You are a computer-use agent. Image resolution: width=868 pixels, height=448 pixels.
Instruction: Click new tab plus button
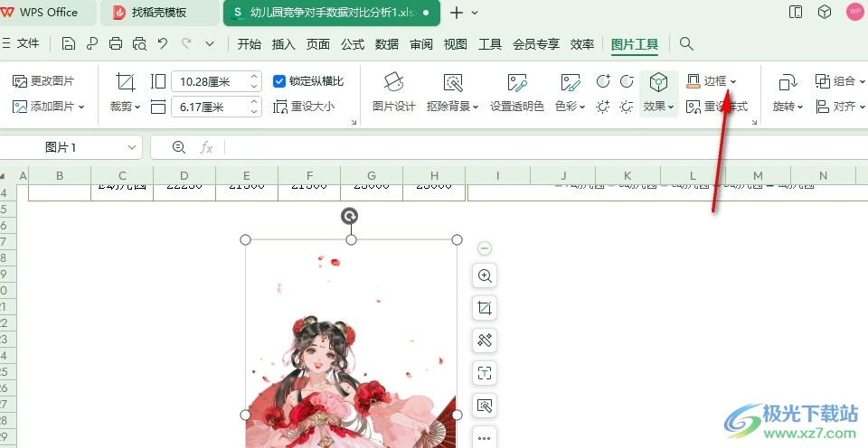[456, 13]
